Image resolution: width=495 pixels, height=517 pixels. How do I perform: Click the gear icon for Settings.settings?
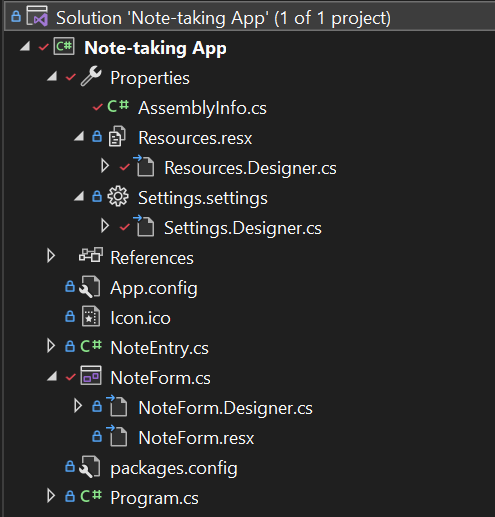coord(118,197)
